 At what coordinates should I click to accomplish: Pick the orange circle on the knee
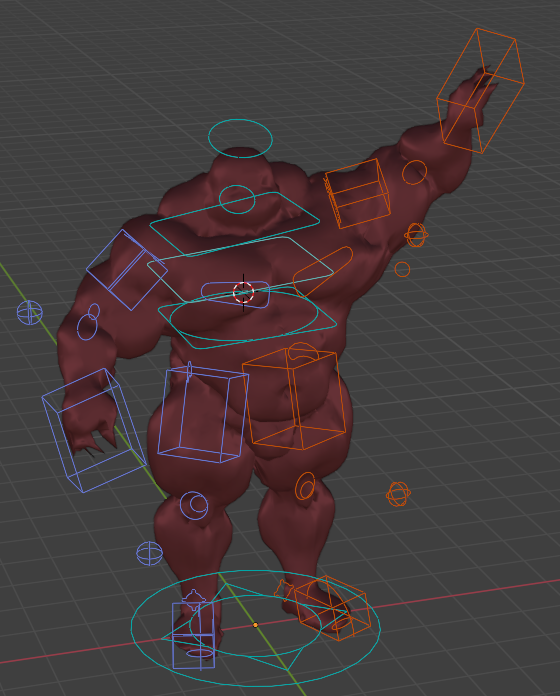coord(305,486)
